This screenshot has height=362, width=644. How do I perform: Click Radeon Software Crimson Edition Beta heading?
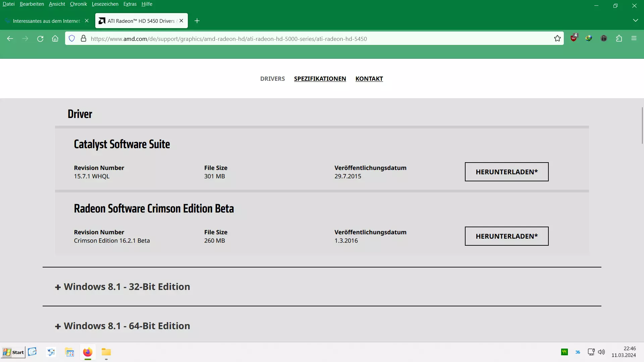tap(154, 208)
